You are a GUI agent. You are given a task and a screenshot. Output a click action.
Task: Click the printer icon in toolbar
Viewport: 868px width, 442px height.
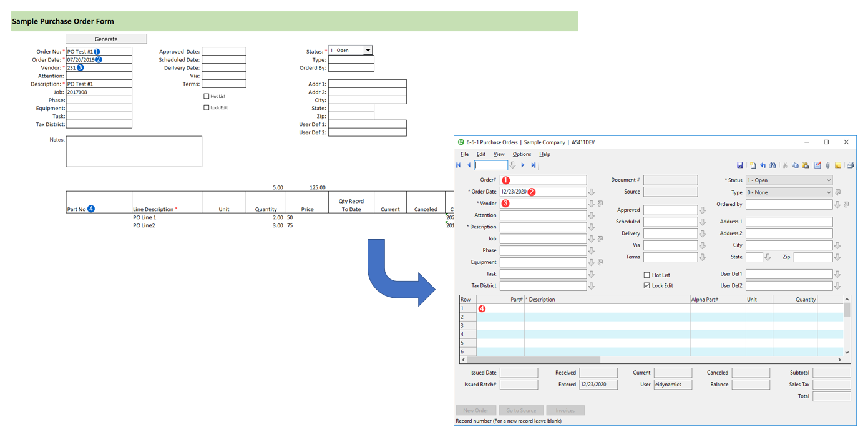click(850, 165)
